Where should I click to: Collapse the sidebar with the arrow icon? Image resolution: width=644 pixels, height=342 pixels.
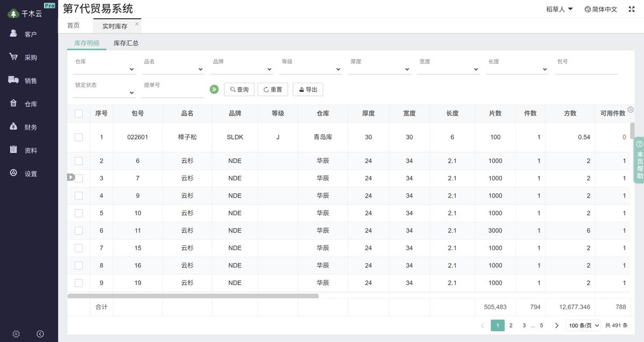pos(40,334)
